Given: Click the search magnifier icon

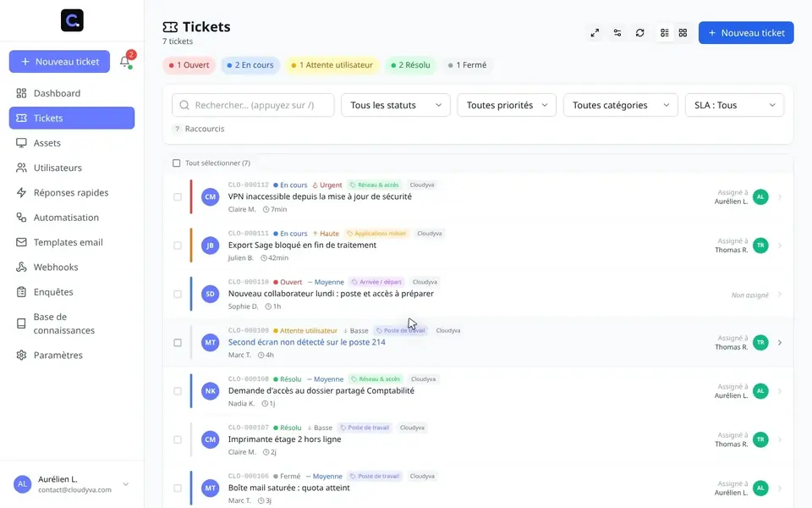Looking at the screenshot, I should 184,105.
